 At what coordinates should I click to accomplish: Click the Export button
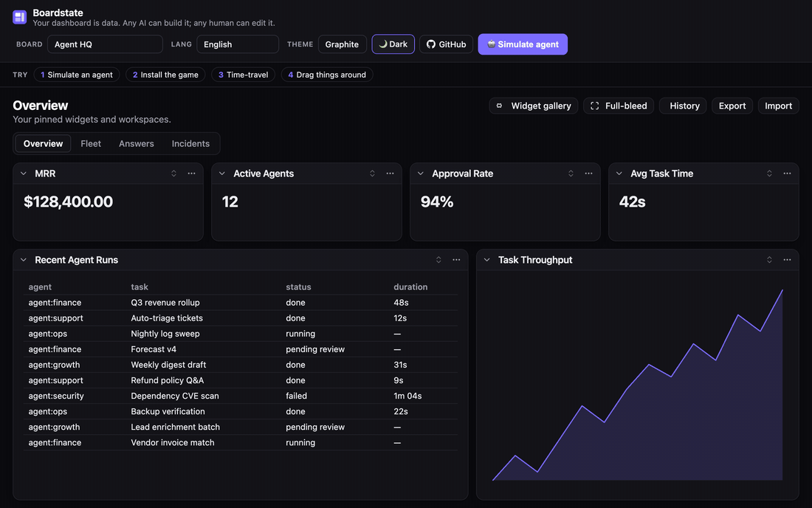point(732,106)
